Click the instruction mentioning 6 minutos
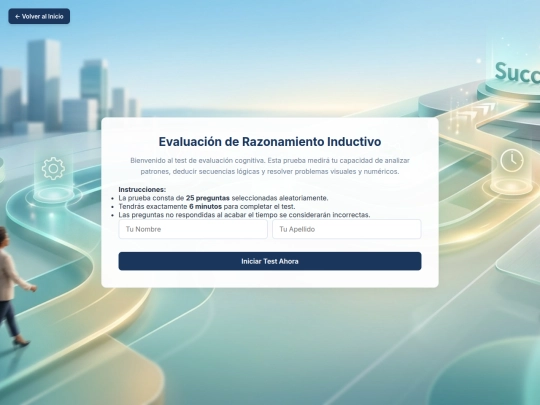The image size is (540, 405). click(x=207, y=206)
